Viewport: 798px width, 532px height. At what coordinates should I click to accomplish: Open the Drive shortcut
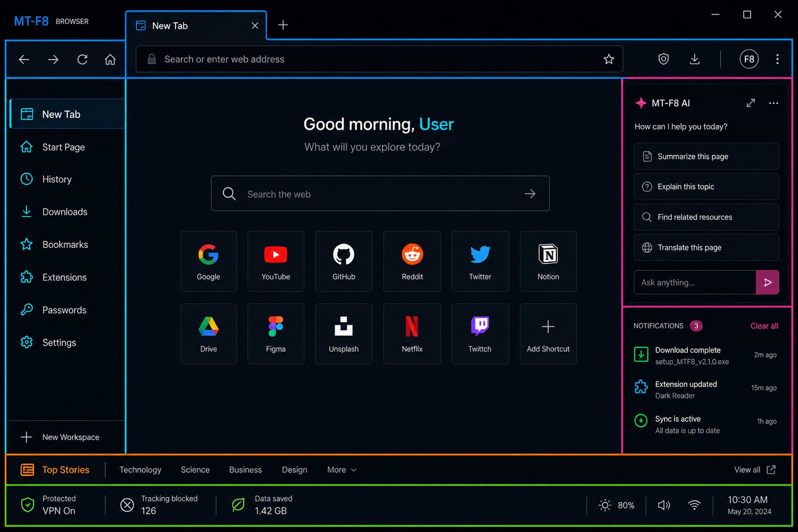tap(209, 334)
